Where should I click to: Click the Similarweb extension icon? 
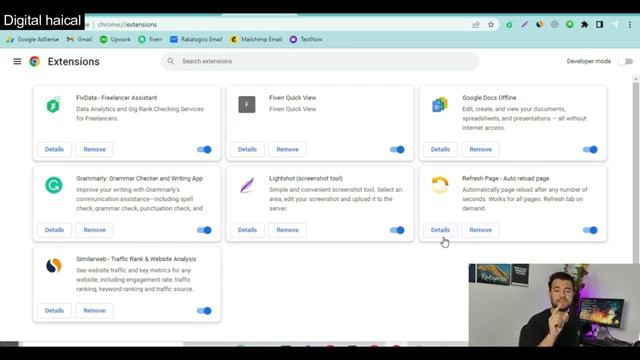point(54,266)
